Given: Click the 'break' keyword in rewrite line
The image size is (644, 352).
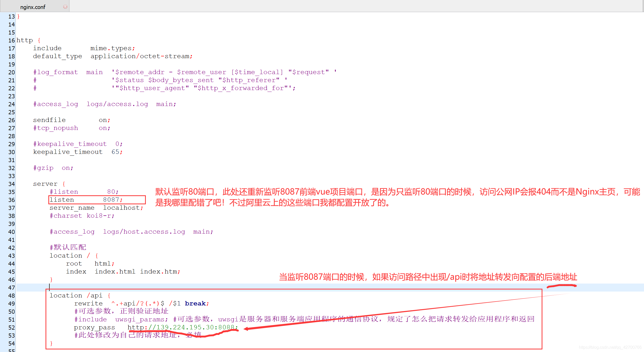Looking at the screenshot, I should coord(195,304).
